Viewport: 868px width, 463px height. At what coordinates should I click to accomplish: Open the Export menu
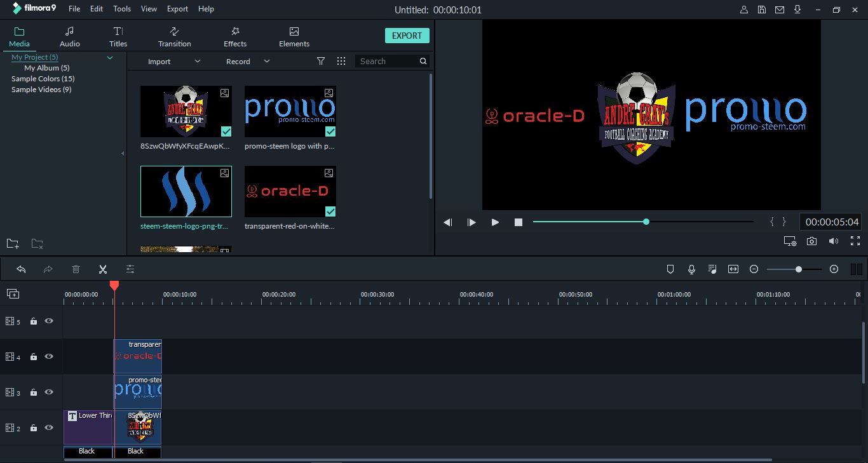coord(177,9)
